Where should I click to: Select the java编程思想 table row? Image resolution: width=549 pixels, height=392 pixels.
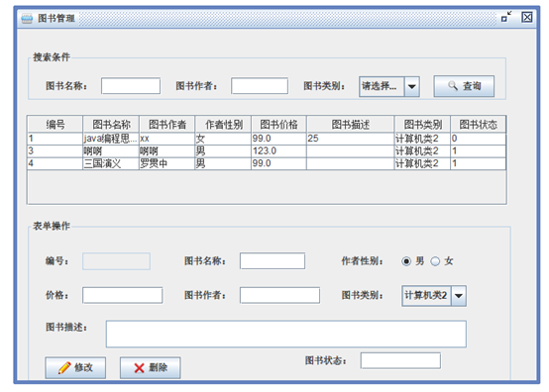pos(267,139)
